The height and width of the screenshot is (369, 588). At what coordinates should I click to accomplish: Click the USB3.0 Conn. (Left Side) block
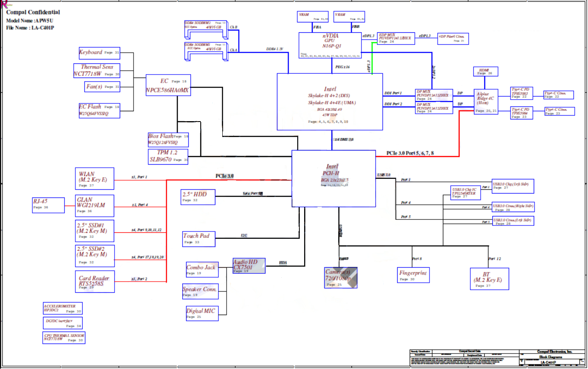[513, 221]
